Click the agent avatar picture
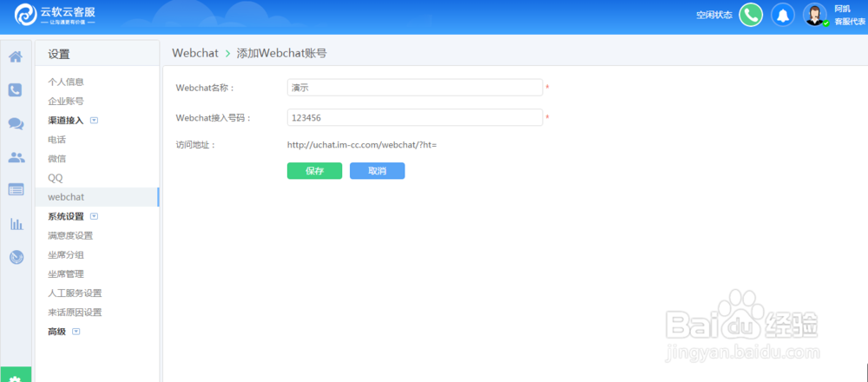Viewport: 868px width, 382px height. (x=814, y=15)
